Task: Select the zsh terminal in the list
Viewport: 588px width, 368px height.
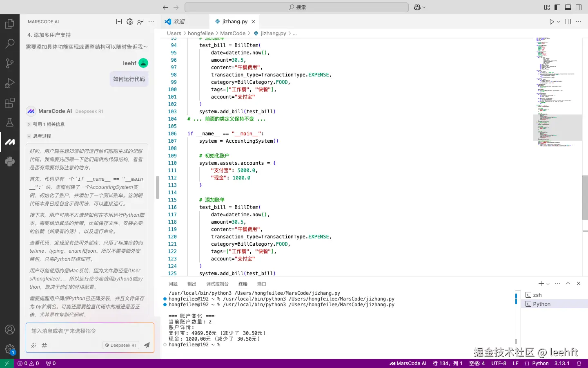Action: tap(537, 294)
